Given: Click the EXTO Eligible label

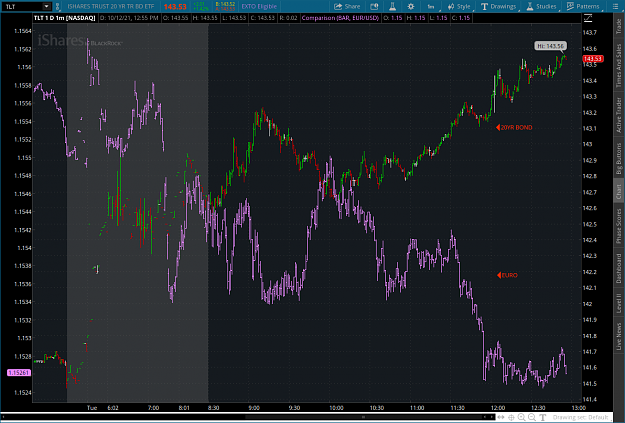Looking at the screenshot, I should pos(259,6).
